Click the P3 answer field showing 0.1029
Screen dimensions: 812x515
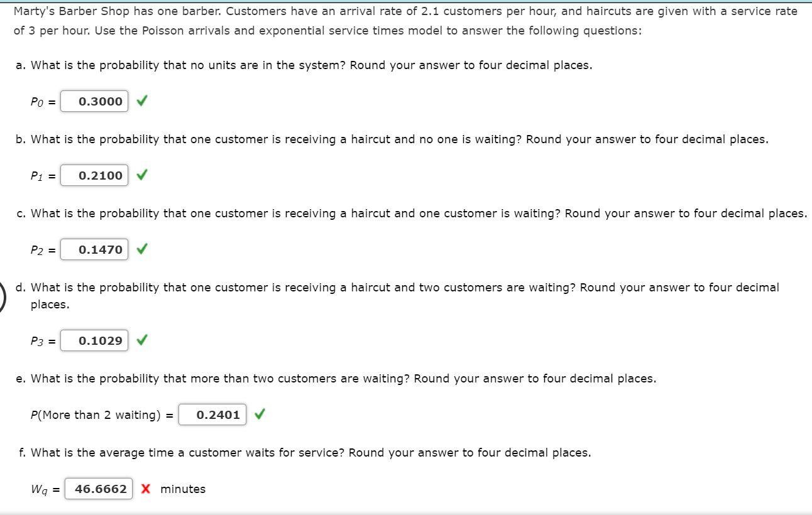pos(95,340)
